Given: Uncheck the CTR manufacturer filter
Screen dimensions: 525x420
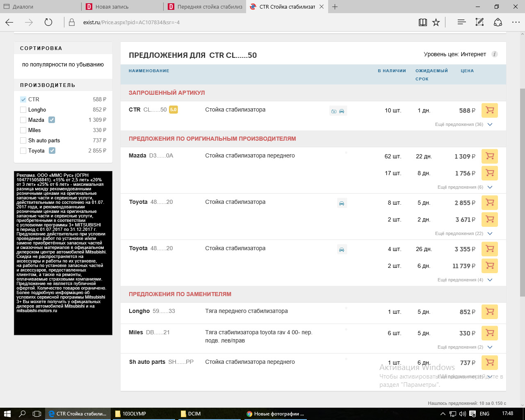Looking at the screenshot, I should pyautogui.click(x=23, y=99).
